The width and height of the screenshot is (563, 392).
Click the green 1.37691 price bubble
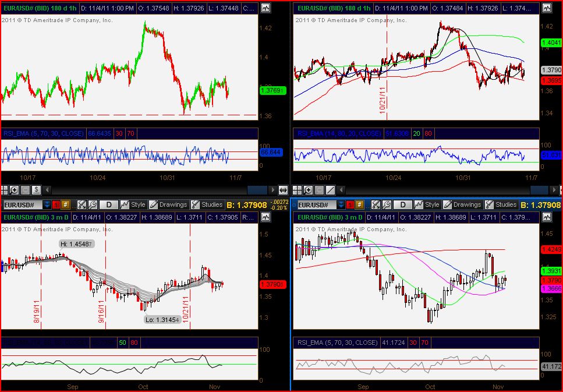(272, 90)
